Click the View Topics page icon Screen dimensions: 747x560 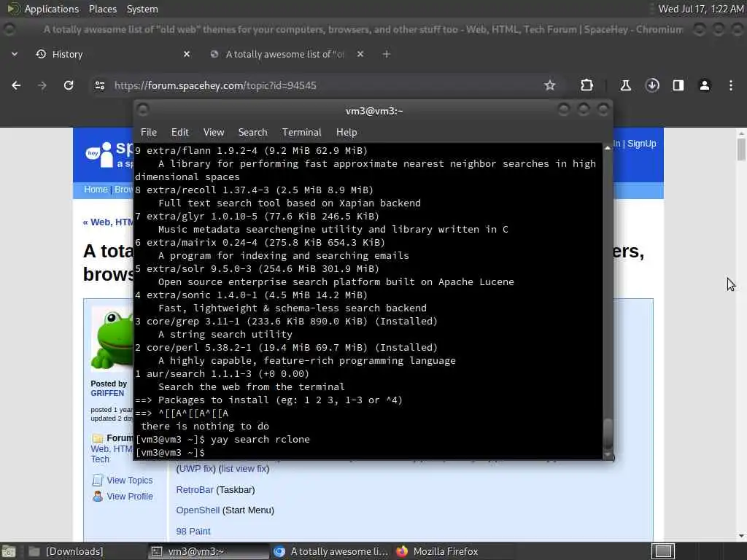(x=98, y=480)
